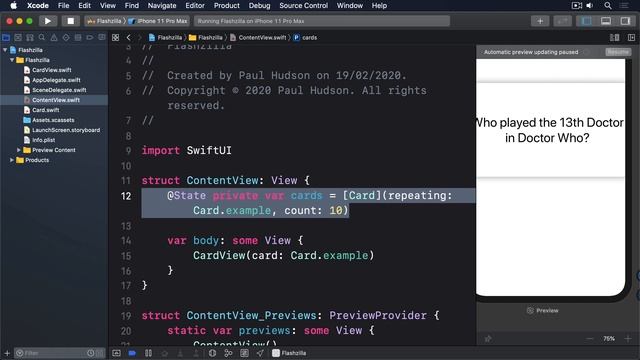Open the code review button in toolbar

click(x=562, y=21)
